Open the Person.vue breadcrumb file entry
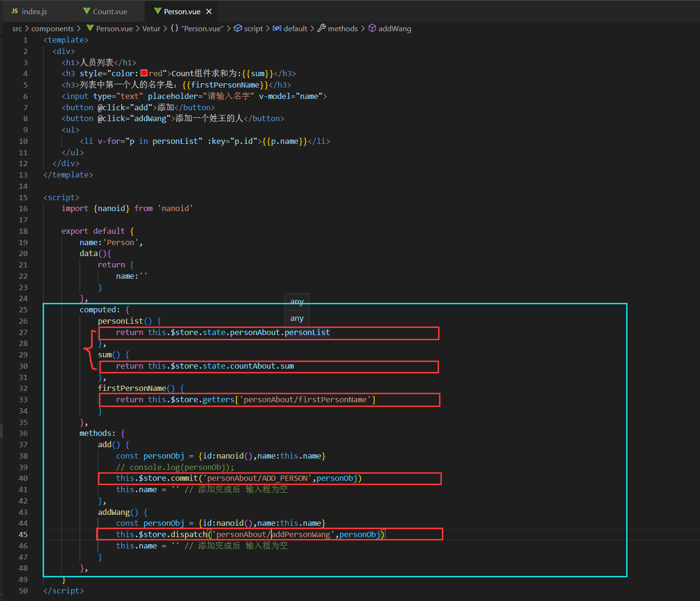The height and width of the screenshot is (601, 700). click(114, 29)
